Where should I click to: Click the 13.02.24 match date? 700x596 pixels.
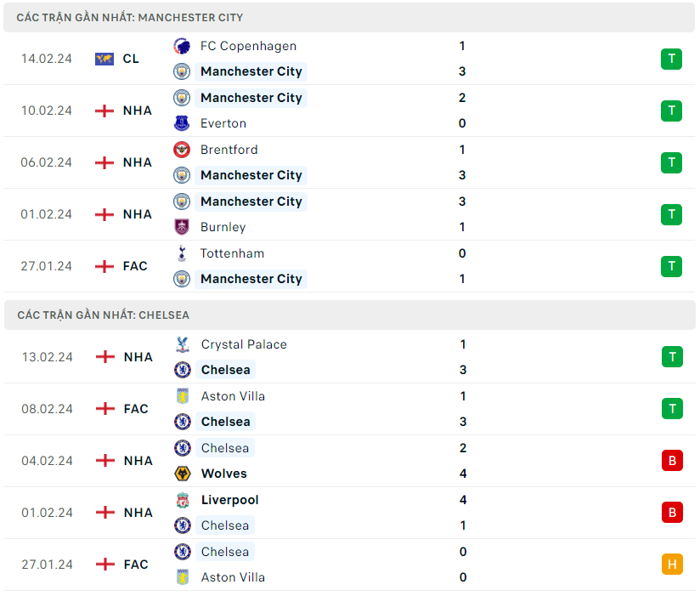(48, 357)
